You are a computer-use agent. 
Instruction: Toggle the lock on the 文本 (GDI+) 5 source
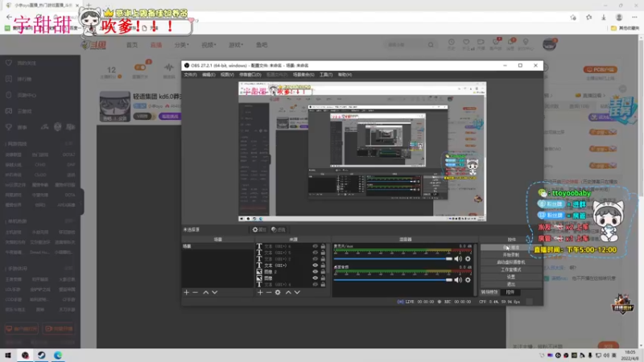[x=323, y=253]
